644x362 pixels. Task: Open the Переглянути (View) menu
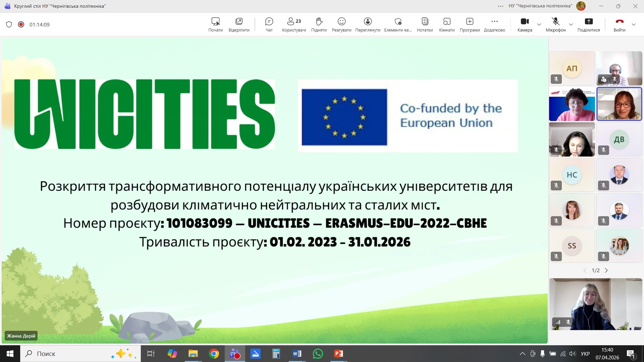[368, 24]
